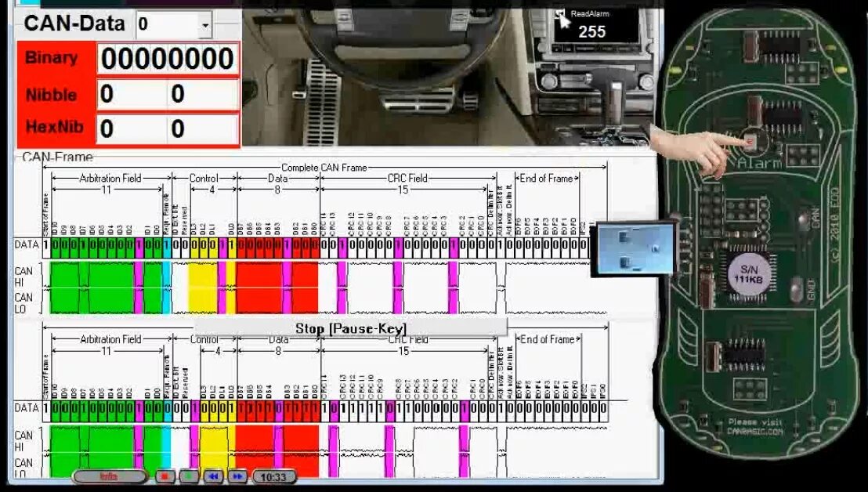The image size is (868, 492).
Task: Click the ReadAlarm speaker icon
Action: click(559, 13)
